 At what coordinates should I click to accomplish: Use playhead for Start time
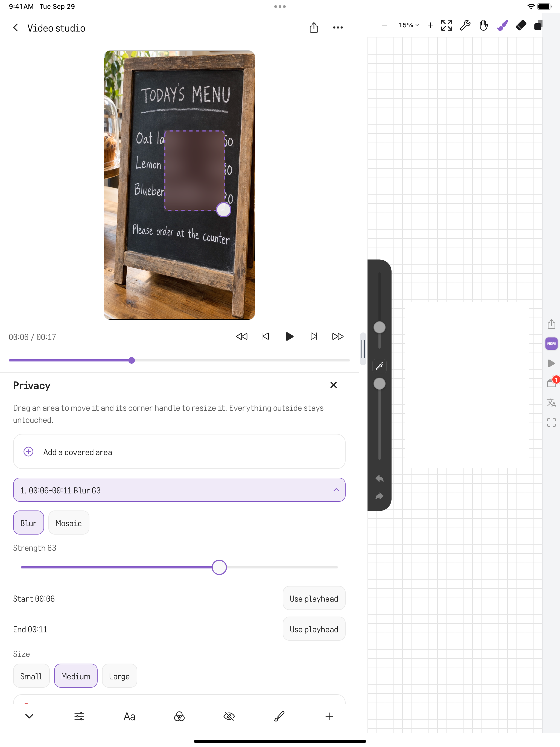click(x=314, y=599)
